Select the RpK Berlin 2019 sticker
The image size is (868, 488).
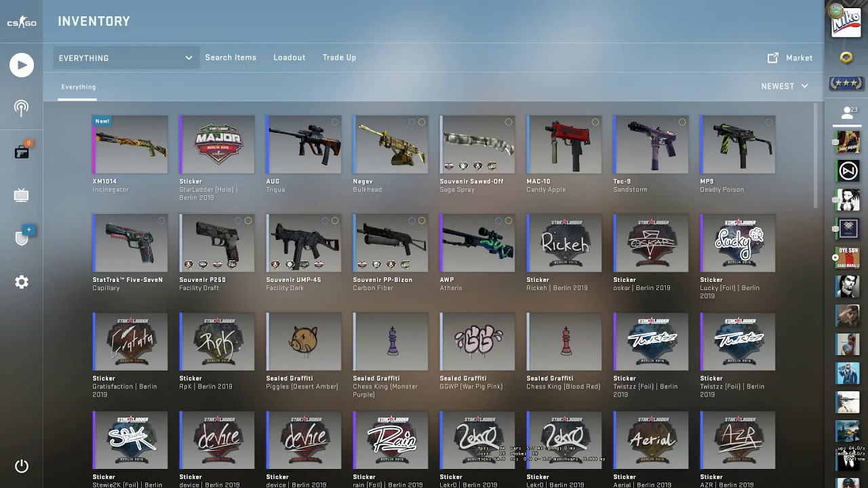[217, 342]
